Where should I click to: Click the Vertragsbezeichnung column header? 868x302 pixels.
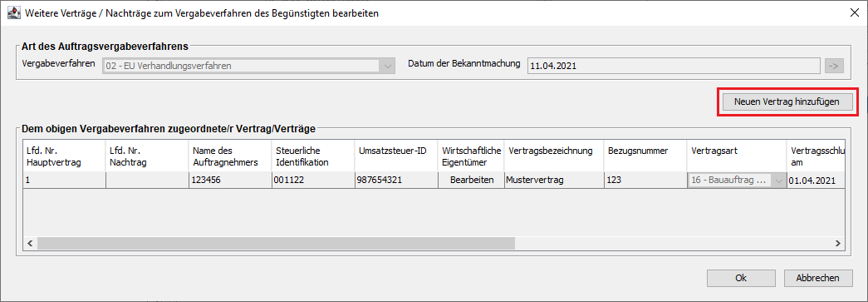554,156
